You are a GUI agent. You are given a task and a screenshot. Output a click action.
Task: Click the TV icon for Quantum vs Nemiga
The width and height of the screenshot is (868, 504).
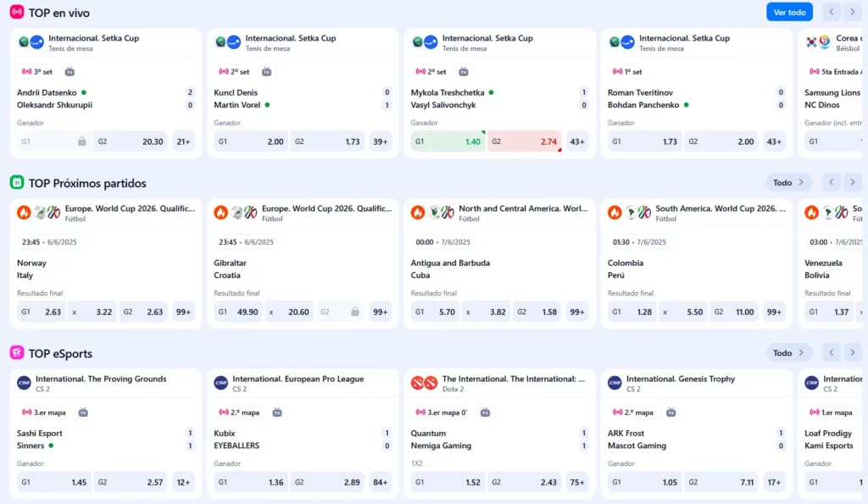point(486,413)
